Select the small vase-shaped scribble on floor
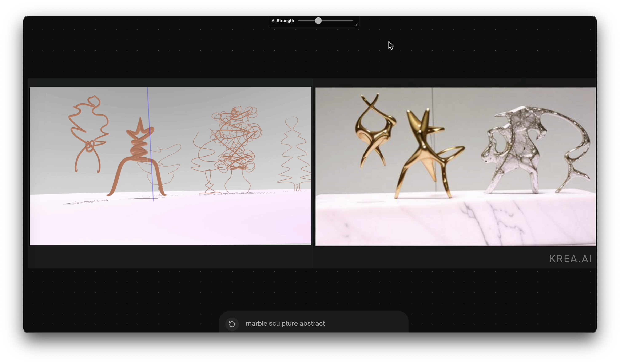The image size is (620, 364). click(209, 183)
